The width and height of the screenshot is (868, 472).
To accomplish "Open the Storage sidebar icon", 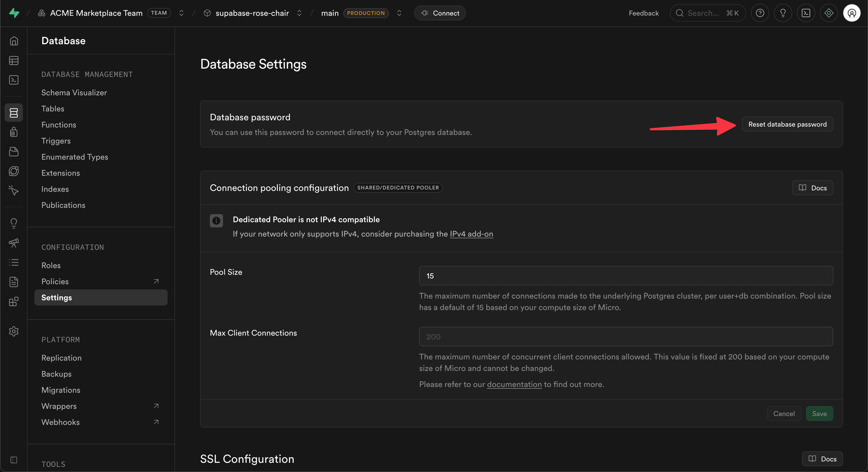I will (x=14, y=152).
